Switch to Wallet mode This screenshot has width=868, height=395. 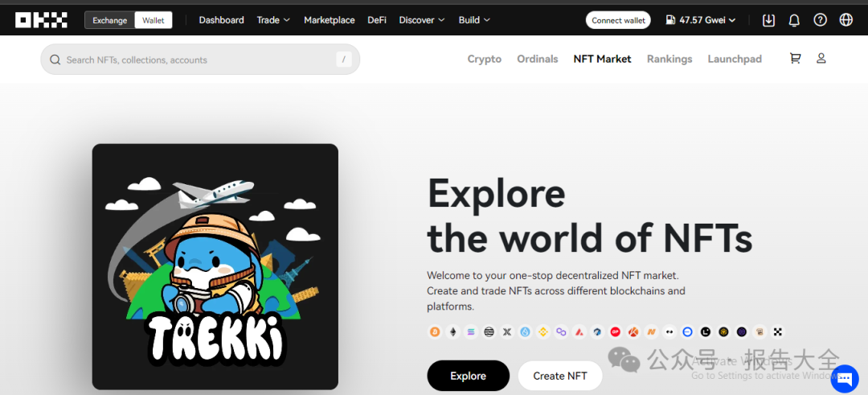[x=154, y=20]
